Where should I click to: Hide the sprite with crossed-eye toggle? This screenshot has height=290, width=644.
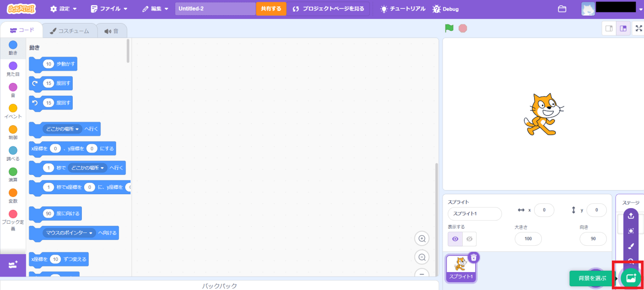point(469,239)
